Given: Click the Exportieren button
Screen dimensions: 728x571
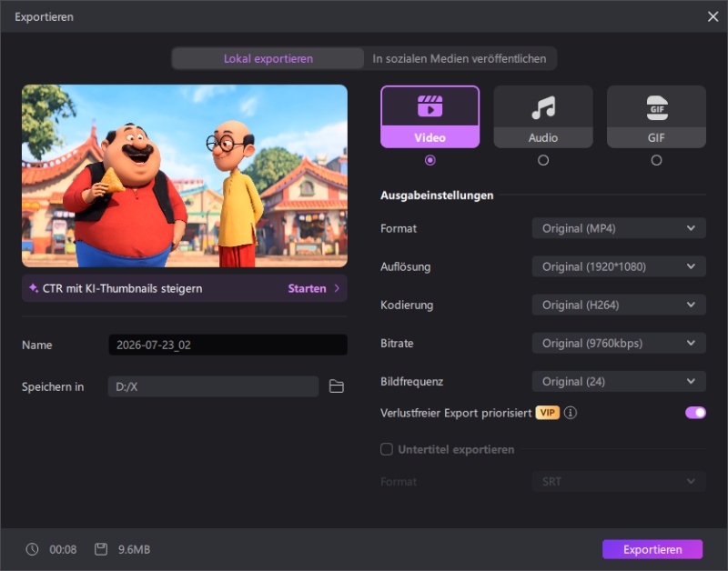Looking at the screenshot, I should (x=652, y=549).
